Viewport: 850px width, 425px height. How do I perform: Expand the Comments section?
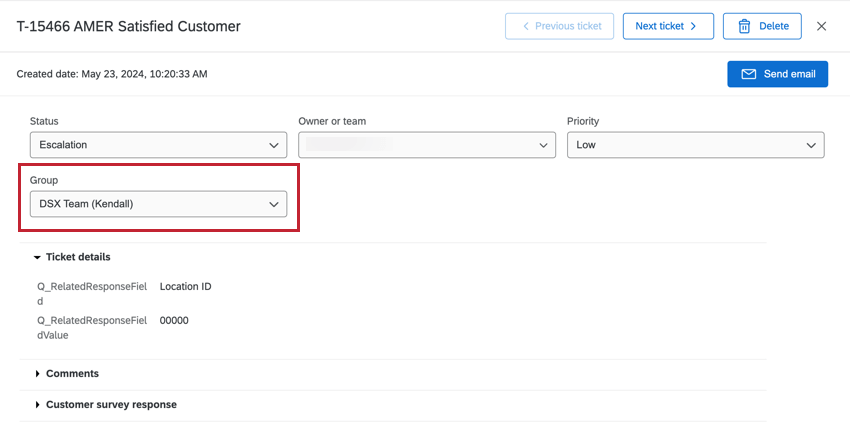tap(37, 374)
